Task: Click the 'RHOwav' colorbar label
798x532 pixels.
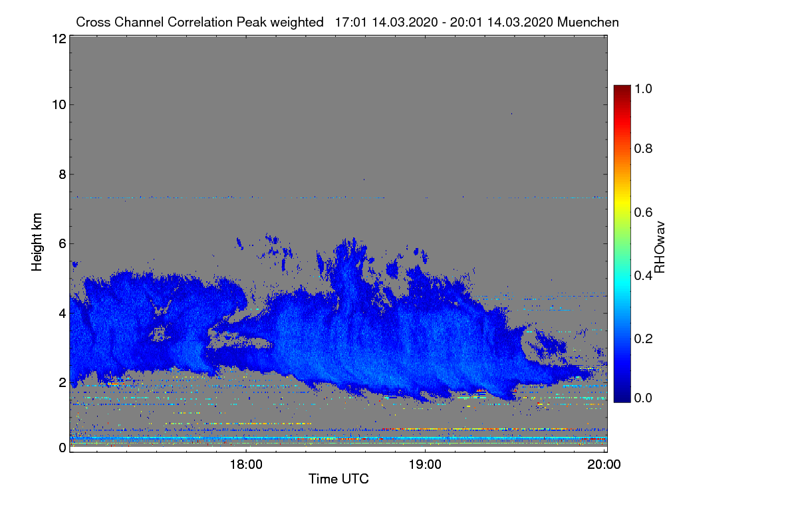Action: pyautogui.click(x=660, y=247)
